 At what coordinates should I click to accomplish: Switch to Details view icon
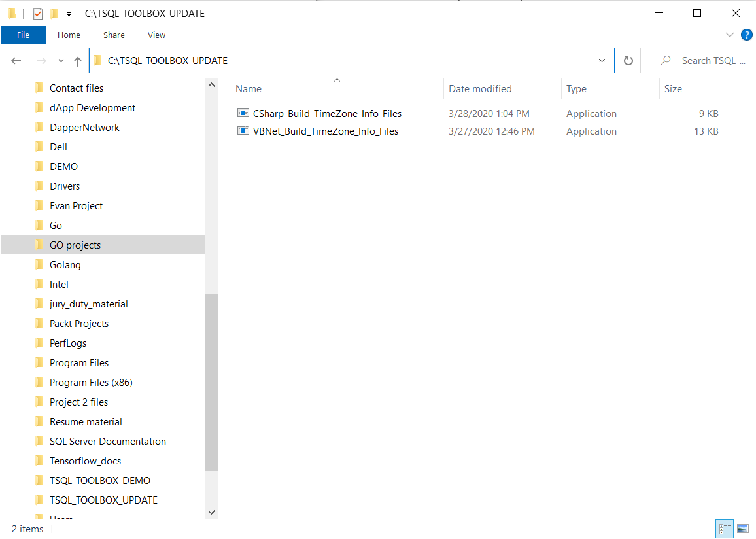click(725, 529)
